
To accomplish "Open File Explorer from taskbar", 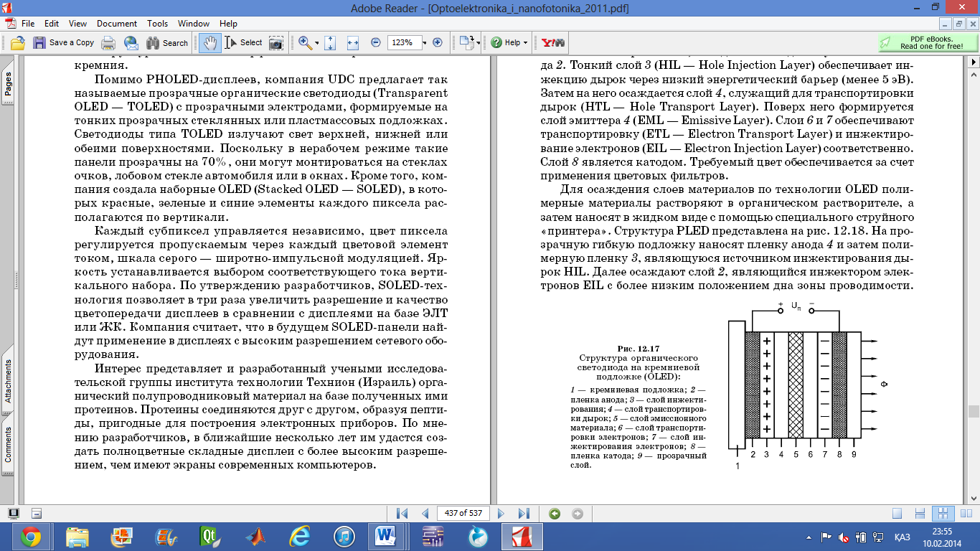I will point(77,537).
